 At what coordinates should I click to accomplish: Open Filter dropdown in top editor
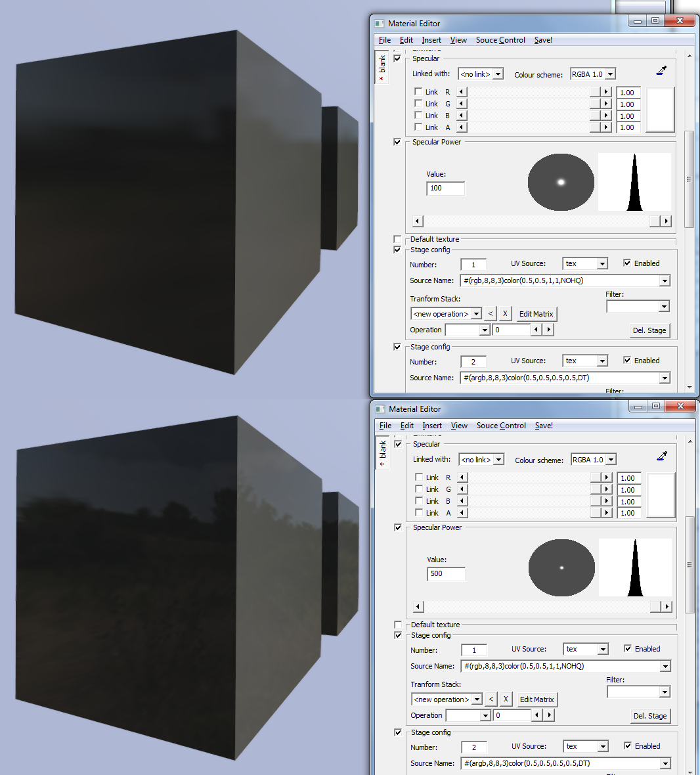663,307
